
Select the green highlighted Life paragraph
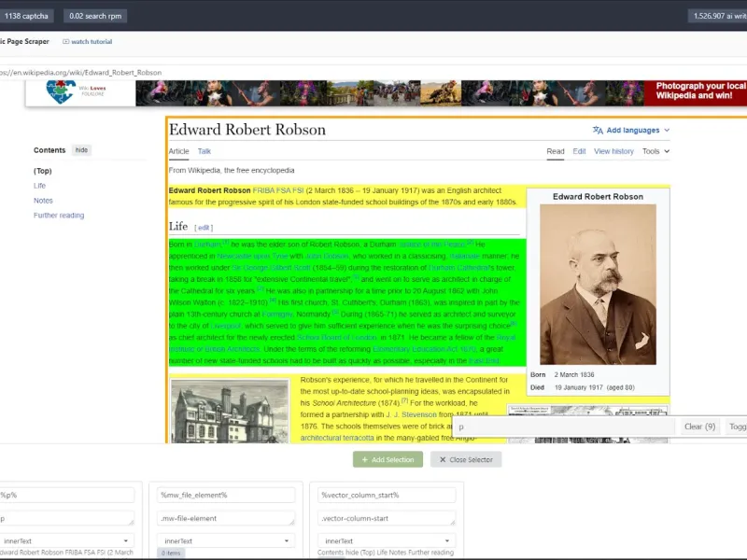pyautogui.click(x=347, y=302)
